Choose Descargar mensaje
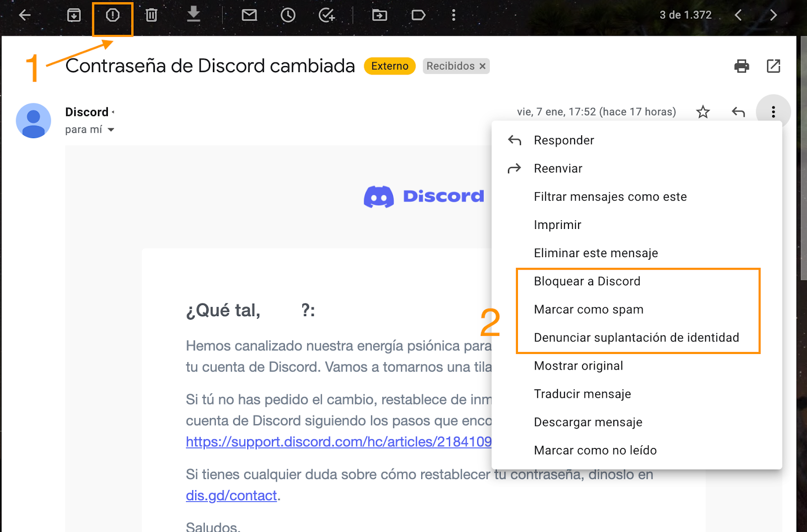Screen dimensions: 807x532 pyautogui.click(x=637, y=423)
